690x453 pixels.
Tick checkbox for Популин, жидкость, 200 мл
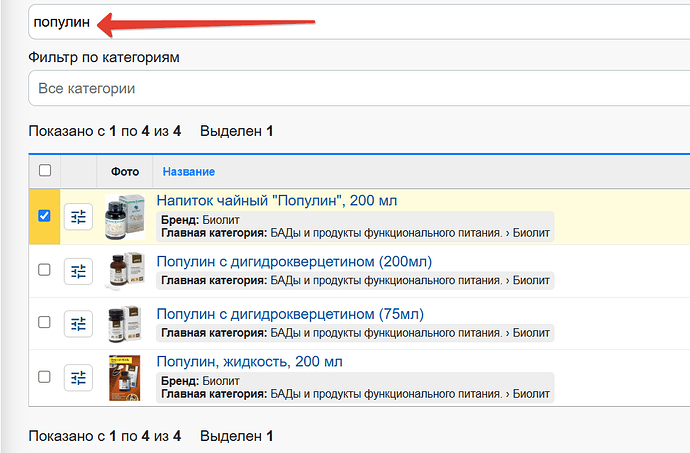click(44, 377)
